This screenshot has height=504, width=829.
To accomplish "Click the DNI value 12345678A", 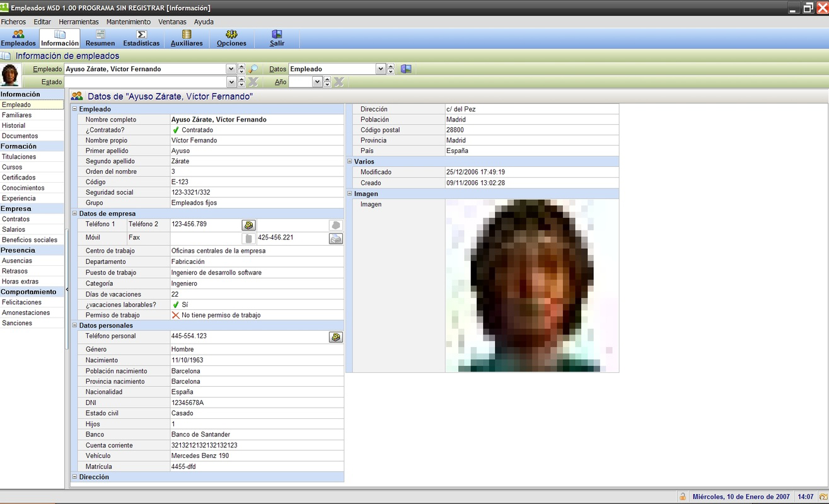I will pos(187,403).
